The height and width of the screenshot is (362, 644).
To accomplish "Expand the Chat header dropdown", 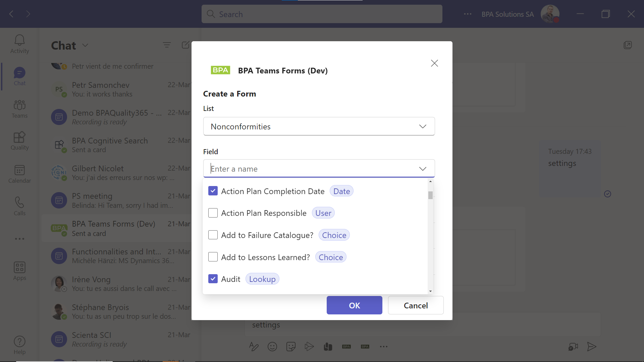I will click(x=85, y=45).
